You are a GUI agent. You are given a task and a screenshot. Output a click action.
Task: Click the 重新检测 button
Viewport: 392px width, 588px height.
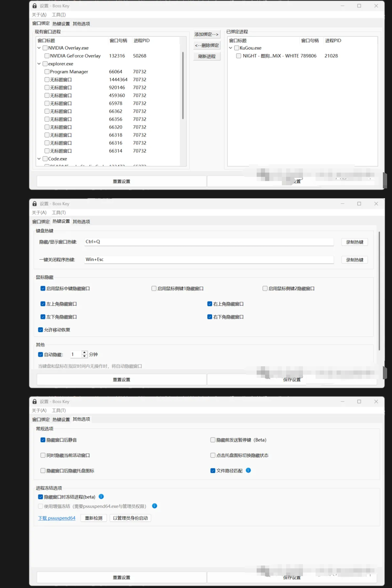[94, 518]
